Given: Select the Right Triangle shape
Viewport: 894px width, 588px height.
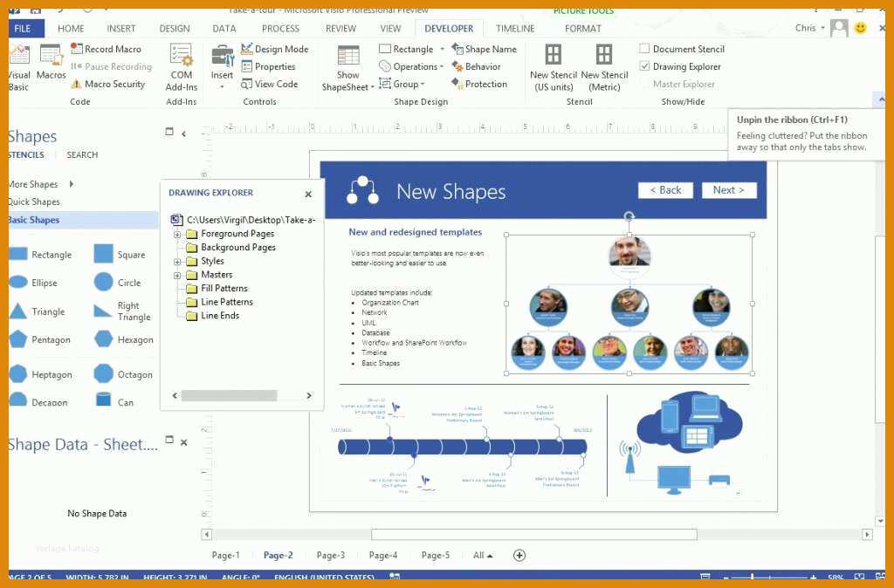Looking at the screenshot, I should 122,311.
